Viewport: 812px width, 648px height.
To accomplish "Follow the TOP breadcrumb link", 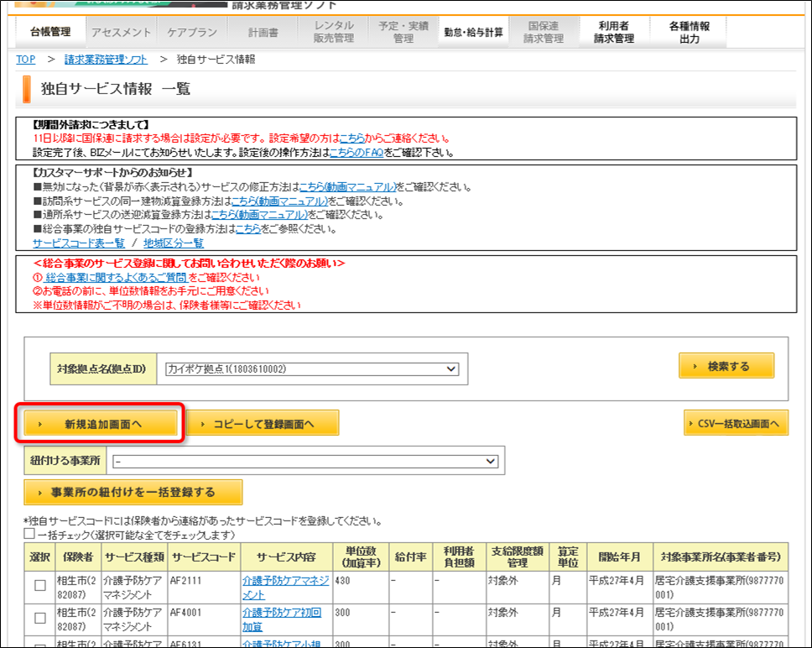I will [26, 60].
